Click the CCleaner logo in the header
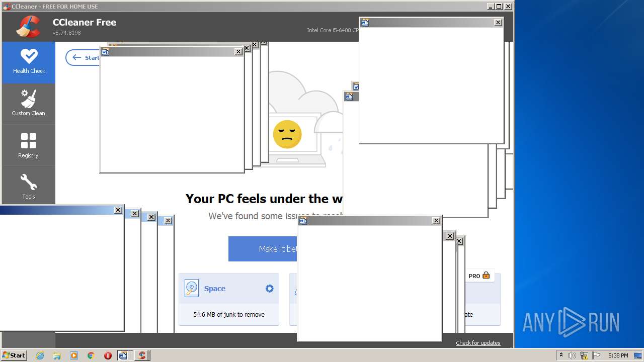 coord(28,27)
